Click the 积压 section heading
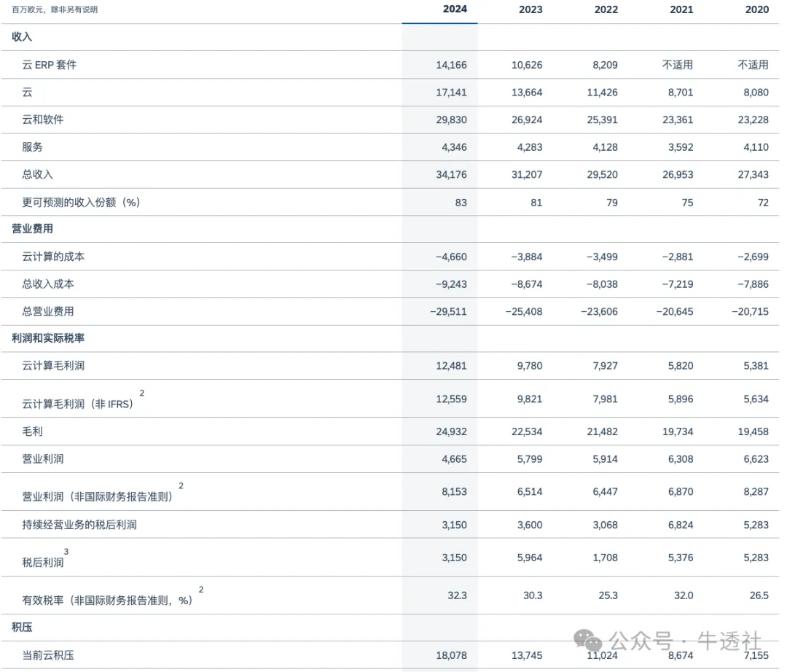The image size is (787, 672). point(22,628)
